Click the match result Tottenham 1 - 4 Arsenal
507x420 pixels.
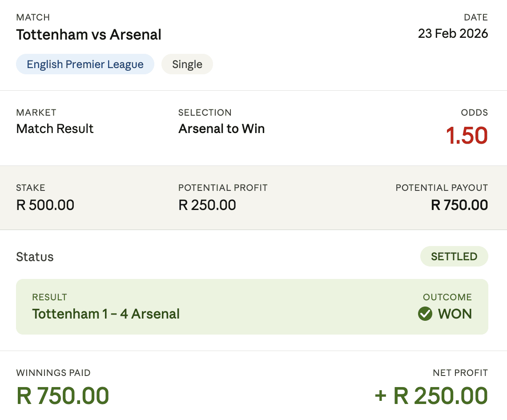[x=106, y=314]
